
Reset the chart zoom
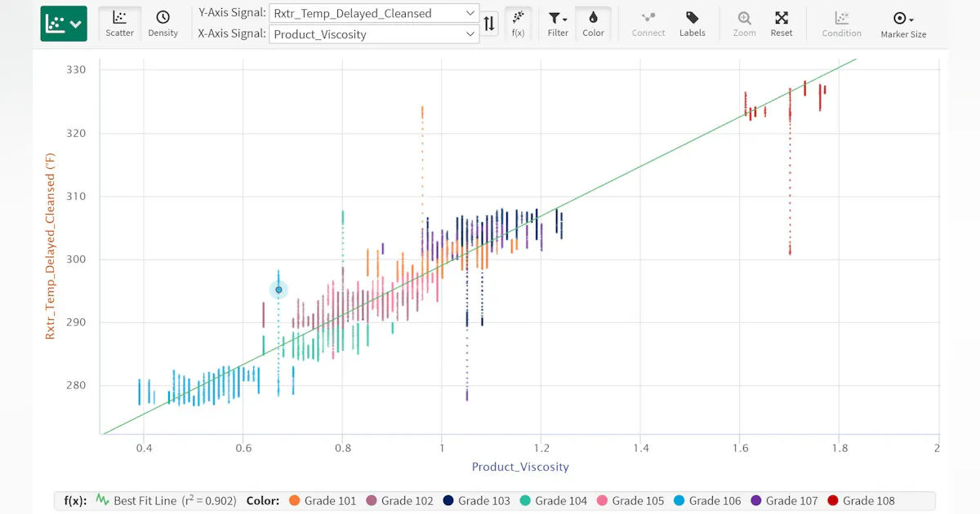(x=782, y=24)
